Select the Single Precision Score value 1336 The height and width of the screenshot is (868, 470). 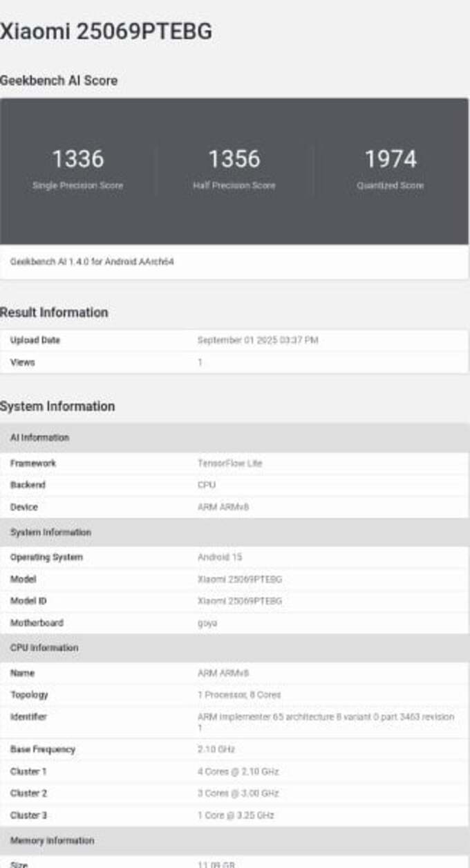click(78, 159)
